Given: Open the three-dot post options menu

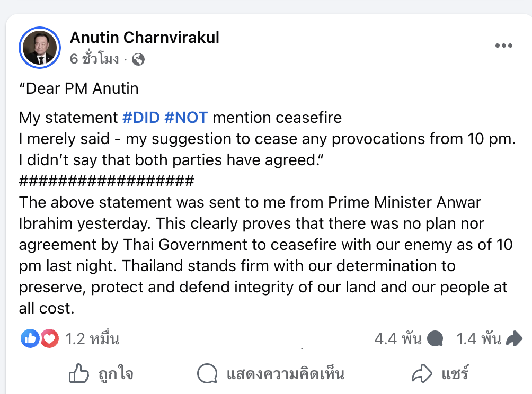Looking at the screenshot, I should [503, 46].
